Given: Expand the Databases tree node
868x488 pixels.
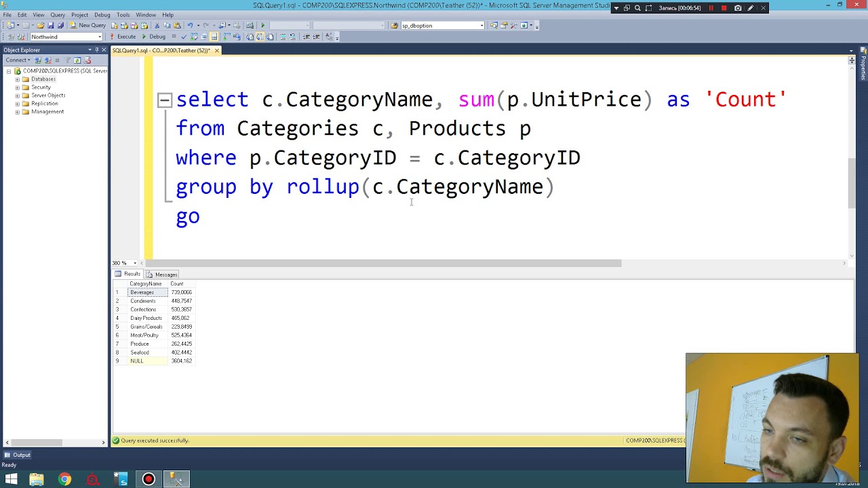Looking at the screenshot, I should click(17, 79).
